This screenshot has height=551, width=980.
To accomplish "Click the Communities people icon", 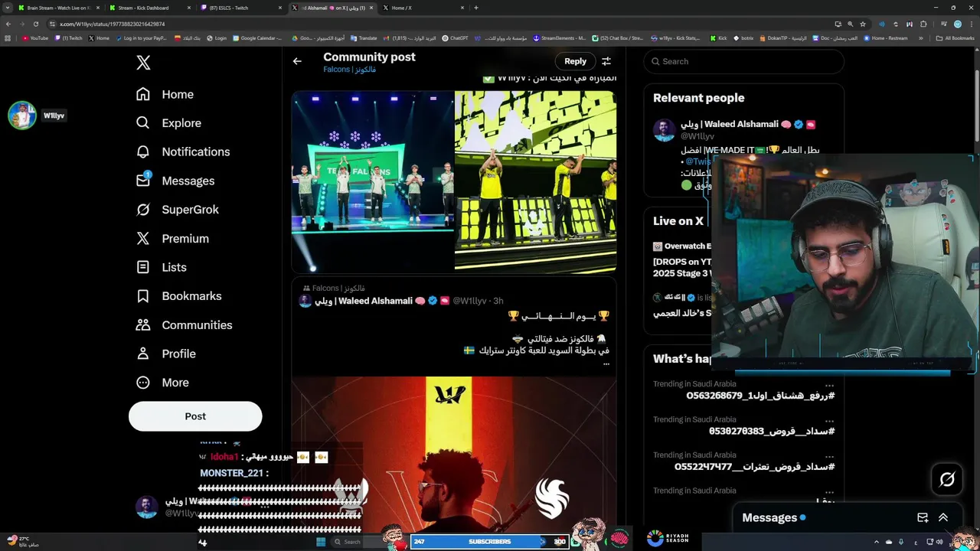I will point(143,324).
